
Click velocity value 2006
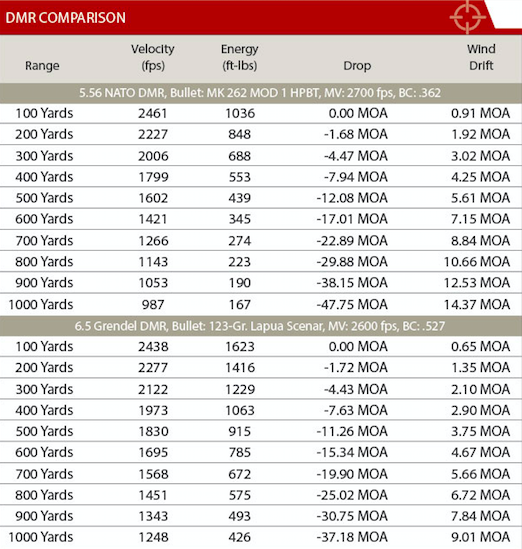(153, 156)
